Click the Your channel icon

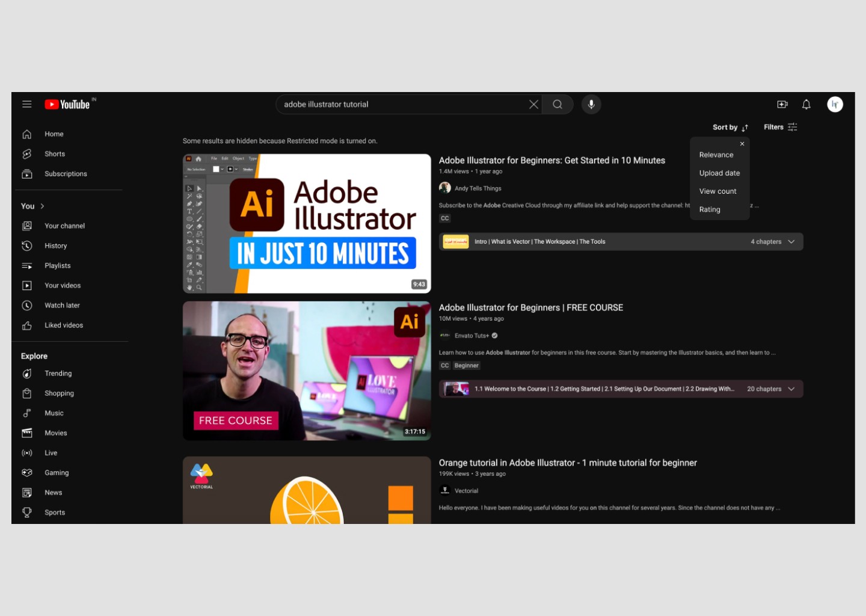27,226
